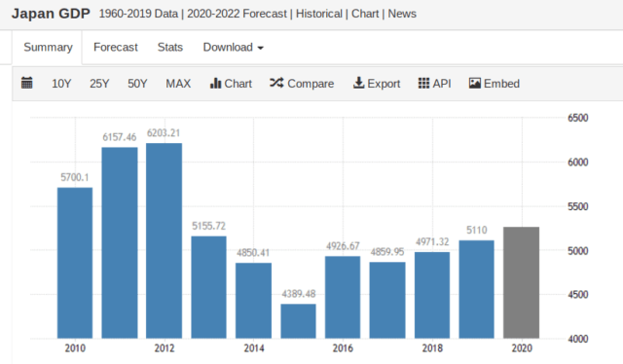Click the 2012 x-axis label
Image resolution: width=623 pixels, height=364 pixels.
[x=165, y=348]
